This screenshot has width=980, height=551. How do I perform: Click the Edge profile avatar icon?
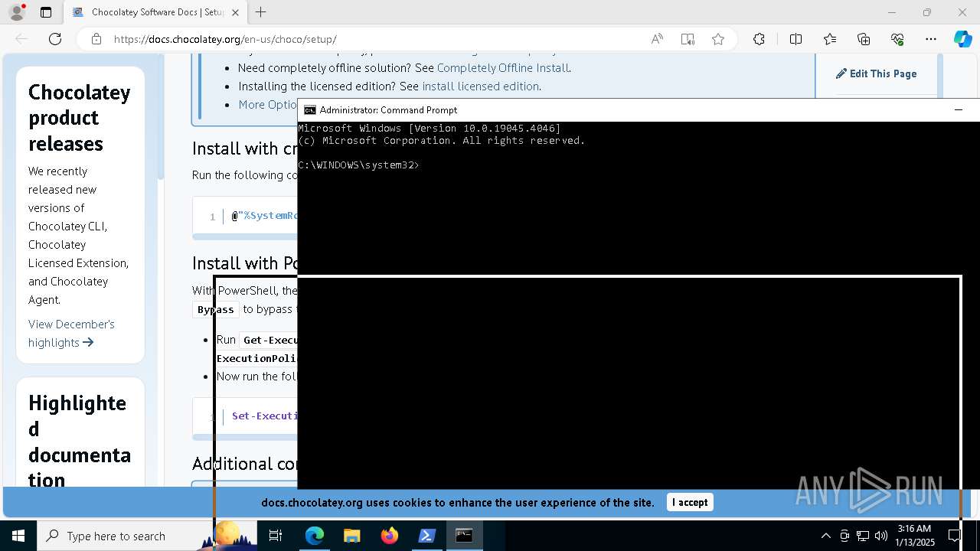(x=17, y=12)
